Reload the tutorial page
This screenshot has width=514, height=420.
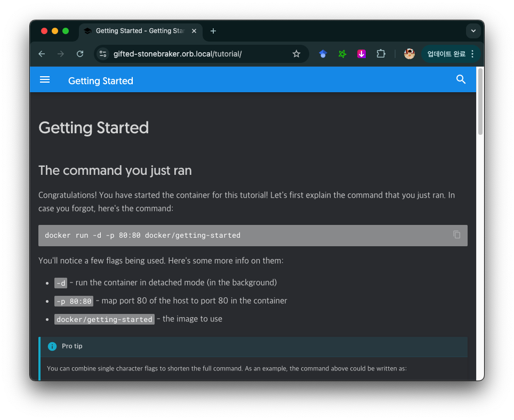(x=80, y=54)
